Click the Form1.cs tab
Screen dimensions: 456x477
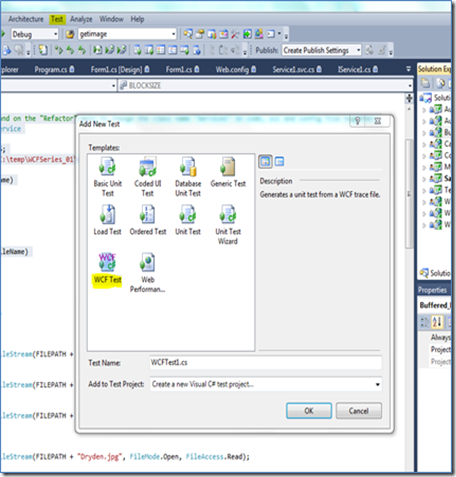point(183,69)
